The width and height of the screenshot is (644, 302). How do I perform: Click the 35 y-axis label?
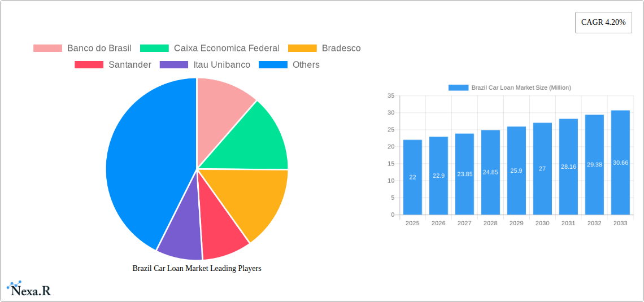(x=391, y=96)
